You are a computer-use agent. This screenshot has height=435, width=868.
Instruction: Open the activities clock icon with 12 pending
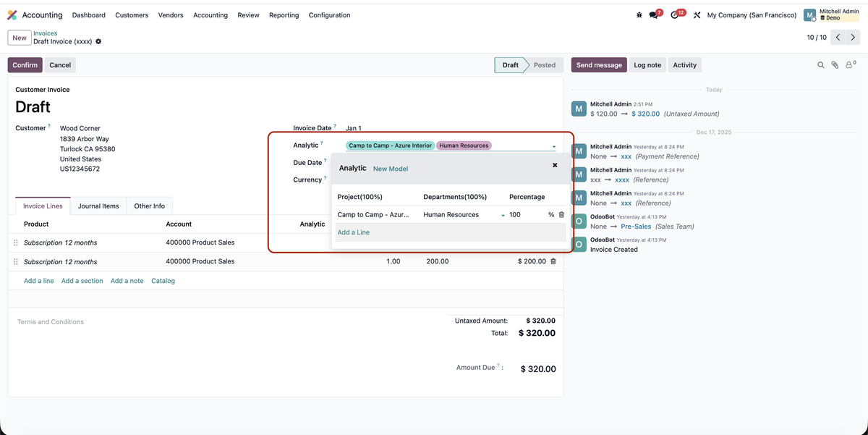(x=676, y=15)
